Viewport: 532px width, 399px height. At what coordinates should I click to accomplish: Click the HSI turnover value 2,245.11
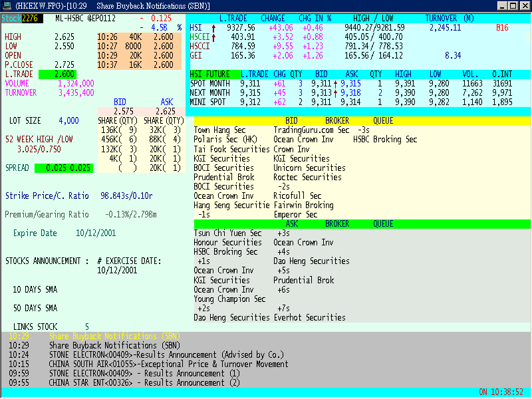point(445,27)
